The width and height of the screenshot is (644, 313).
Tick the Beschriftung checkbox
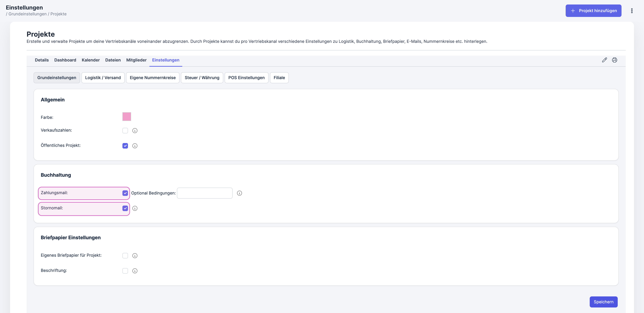click(x=125, y=271)
